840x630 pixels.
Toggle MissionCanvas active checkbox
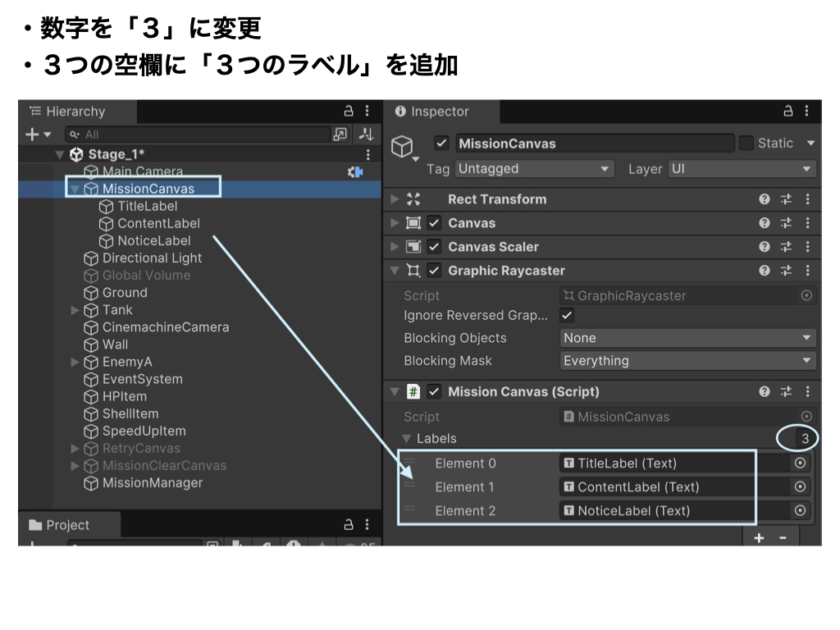(441, 144)
